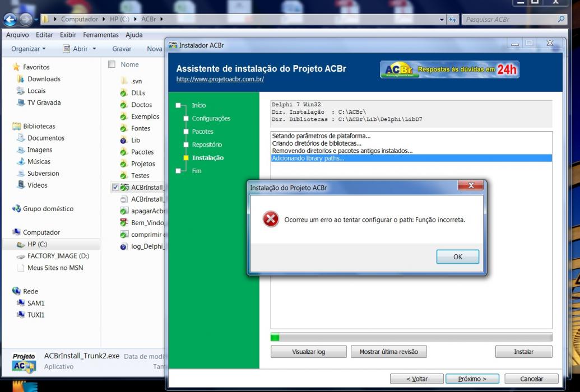Click the Instalar button

pyautogui.click(x=523, y=352)
